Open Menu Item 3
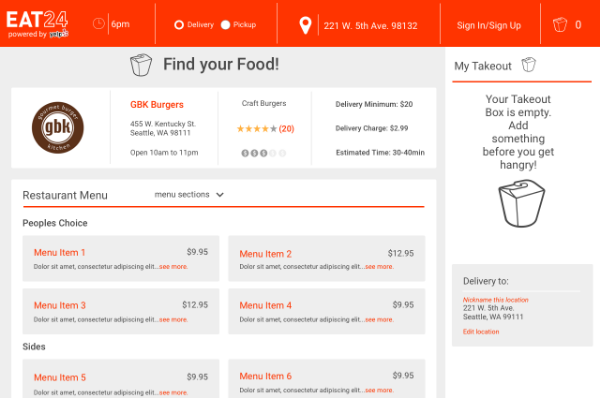 pyautogui.click(x=60, y=305)
